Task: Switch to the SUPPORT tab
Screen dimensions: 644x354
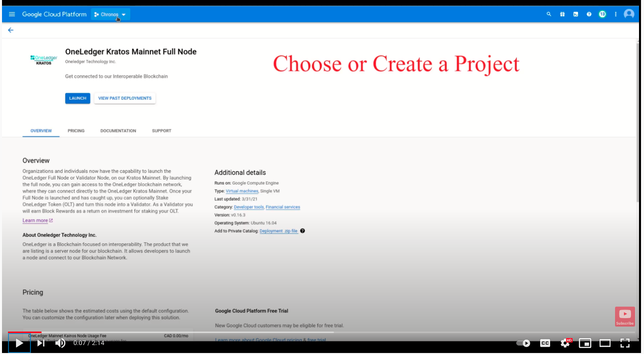Action: [162, 131]
